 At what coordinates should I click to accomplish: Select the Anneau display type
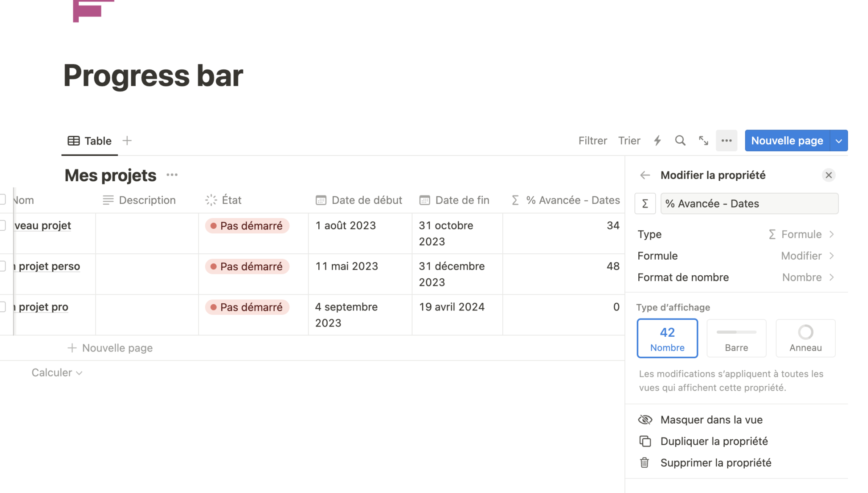pos(805,338)
